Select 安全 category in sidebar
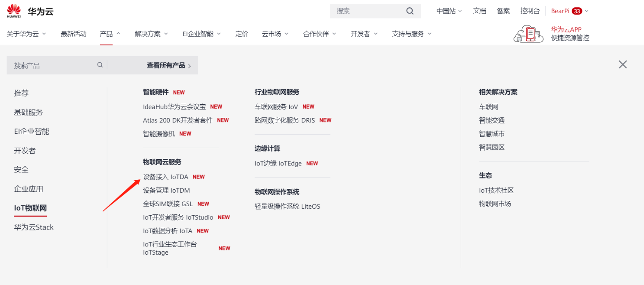644x285 pixels. pos(21,170)
